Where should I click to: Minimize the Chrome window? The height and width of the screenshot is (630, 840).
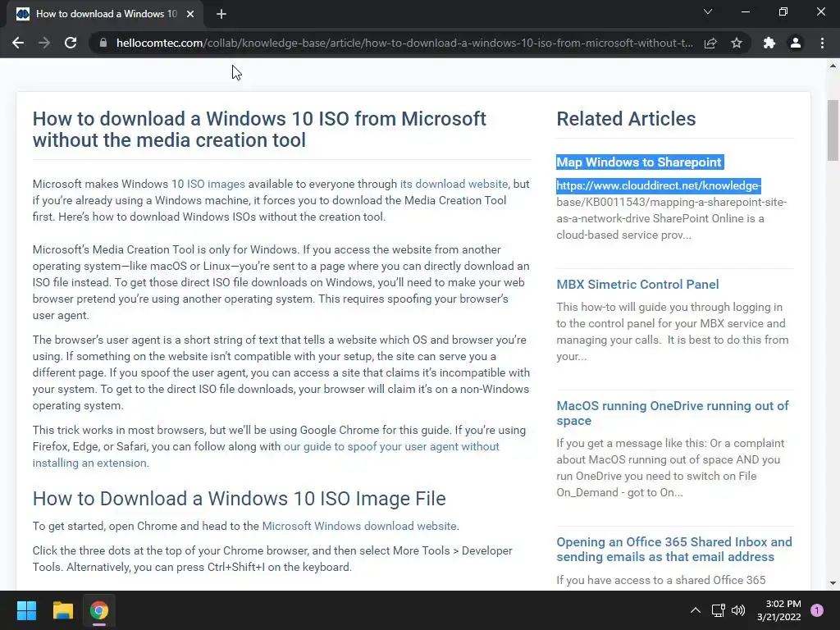pos(745,11)
